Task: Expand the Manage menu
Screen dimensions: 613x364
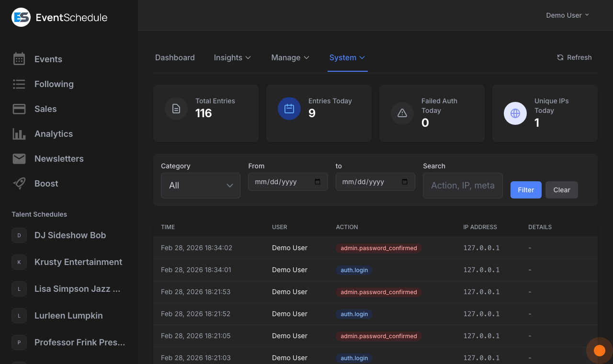Action: [x=290, y=57]
